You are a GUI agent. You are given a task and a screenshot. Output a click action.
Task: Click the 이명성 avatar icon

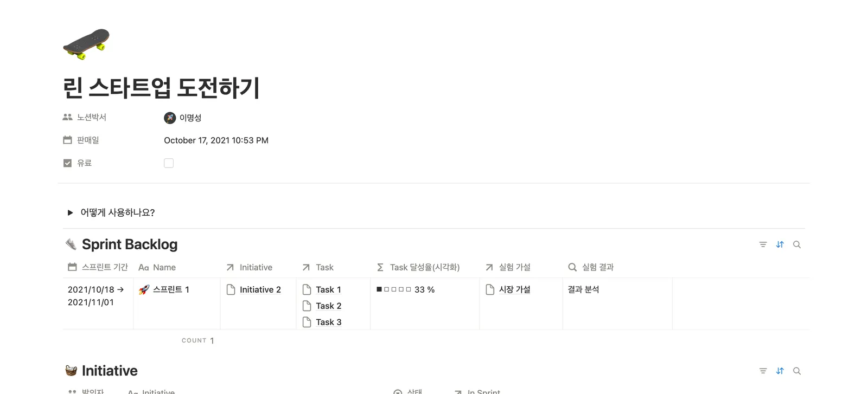click(170, 118)
